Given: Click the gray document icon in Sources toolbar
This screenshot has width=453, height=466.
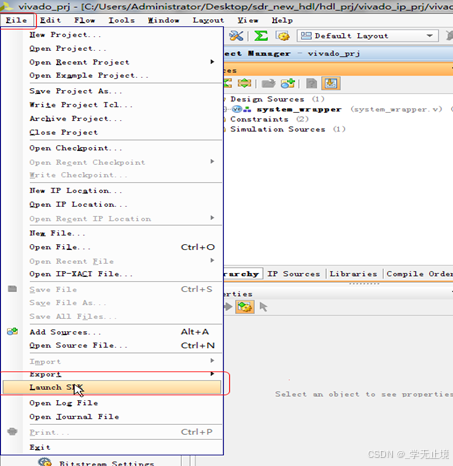Looking at the screenshot, I should (x=311, y=83).
